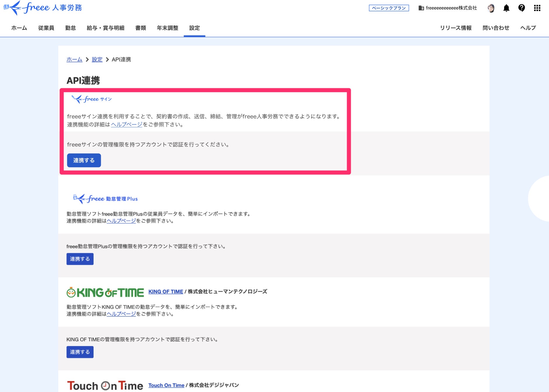Open ヘルプページ link for freee勤怠管理Plus
The image size is (549, 392).
121,221
